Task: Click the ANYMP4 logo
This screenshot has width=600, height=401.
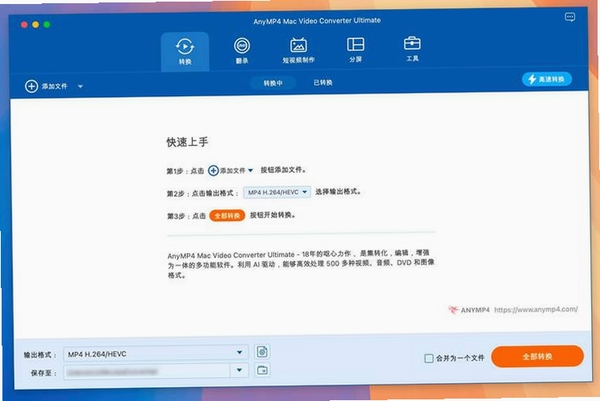Action: tap(469, 310)
